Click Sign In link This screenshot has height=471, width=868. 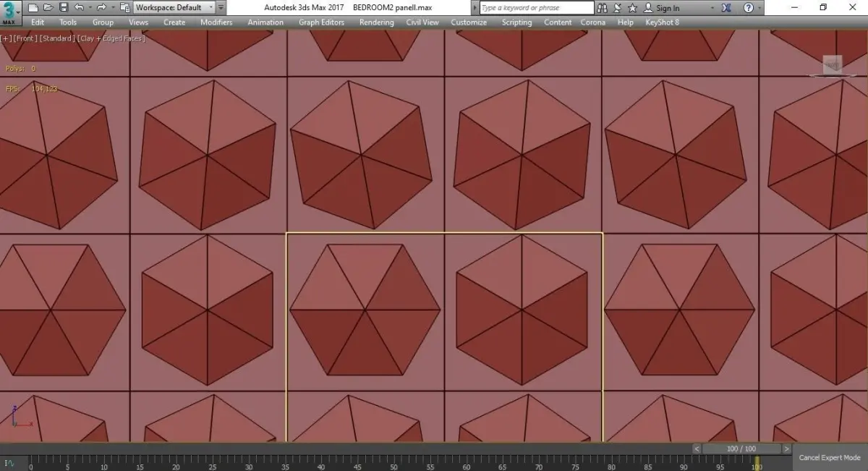pyautogui.click(x=668, y=8)
